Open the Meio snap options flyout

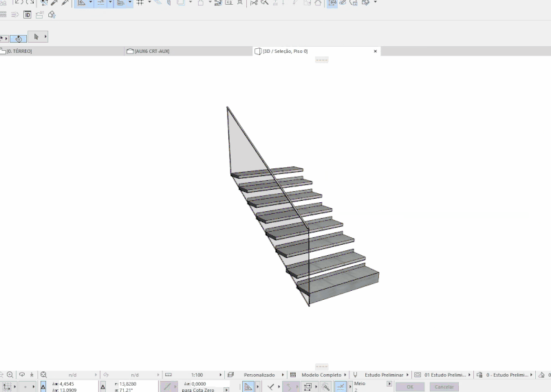389,384
